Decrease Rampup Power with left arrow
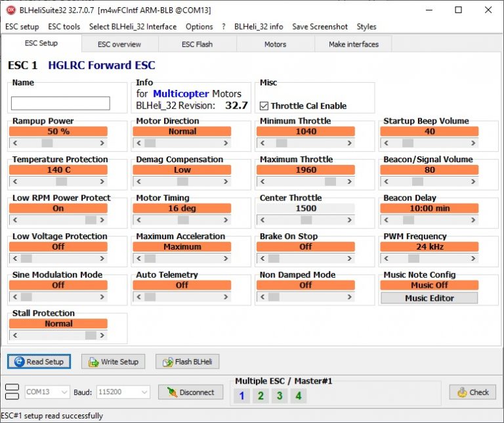Viewport: 504px width, 423px height. click(15, 143)
